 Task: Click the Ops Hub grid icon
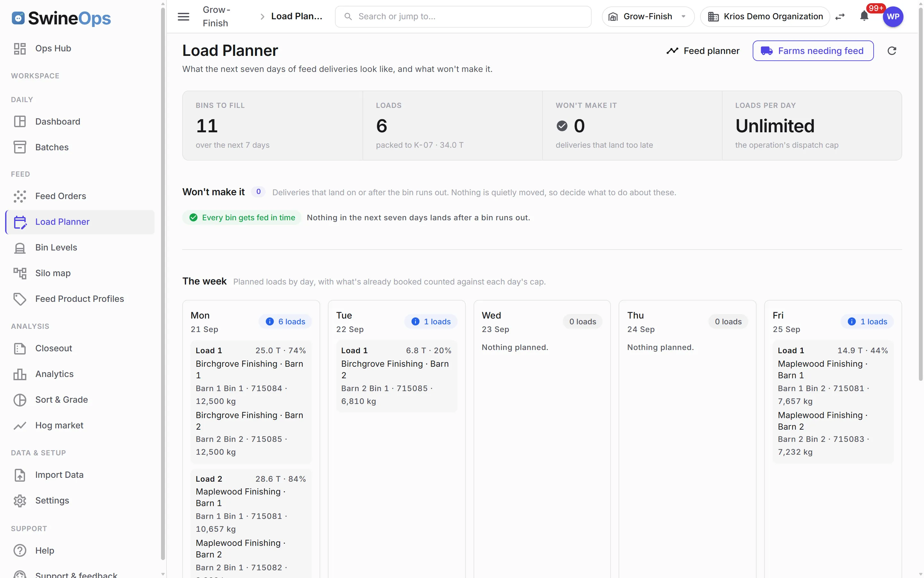[20, 48]
